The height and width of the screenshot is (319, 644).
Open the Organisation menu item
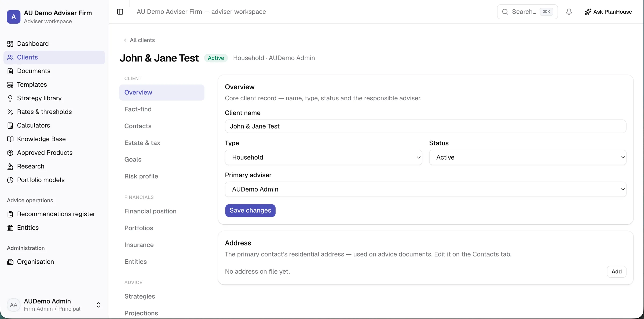[x=54, y=262]
